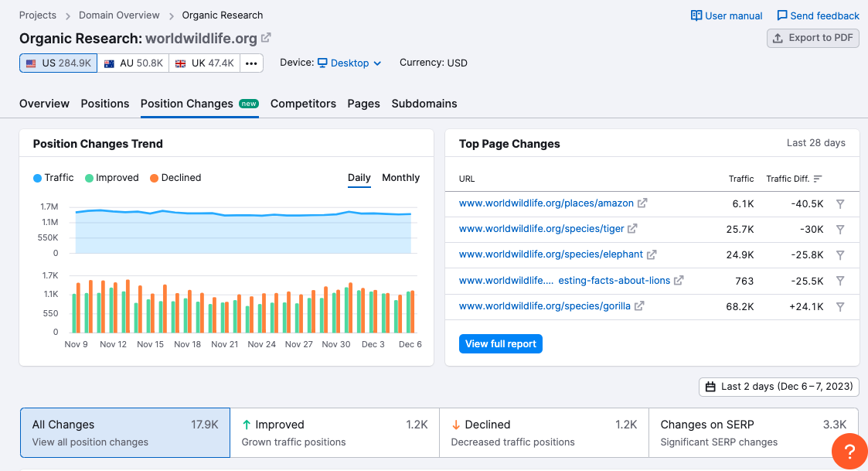Expand more countries with three-dots button

point(251,63)
